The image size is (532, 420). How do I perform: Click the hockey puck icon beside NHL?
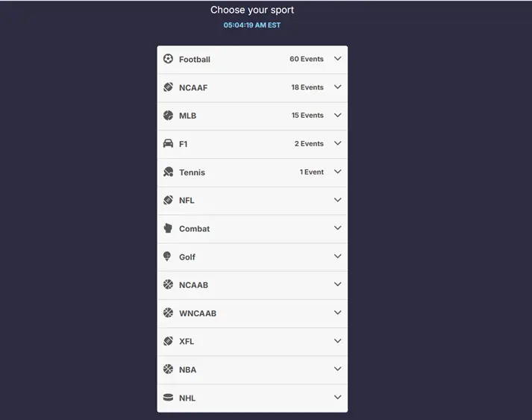tap(168, 398)
